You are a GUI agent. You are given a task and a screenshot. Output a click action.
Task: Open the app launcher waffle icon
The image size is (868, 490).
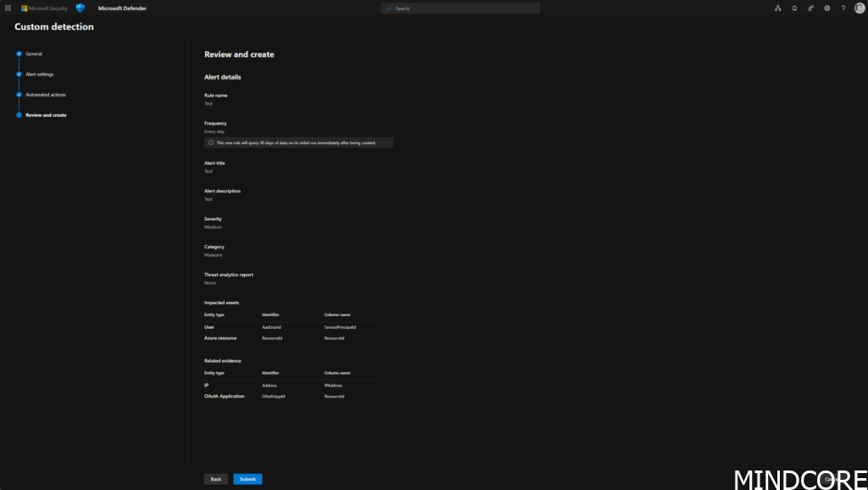tap(8, 8)
